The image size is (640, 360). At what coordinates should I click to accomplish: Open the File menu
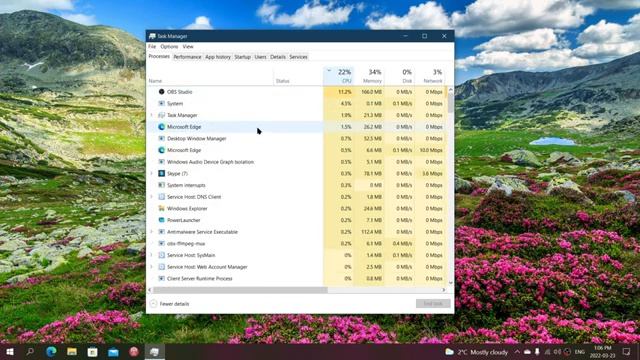pyautogui.click(x=152, y=47)
